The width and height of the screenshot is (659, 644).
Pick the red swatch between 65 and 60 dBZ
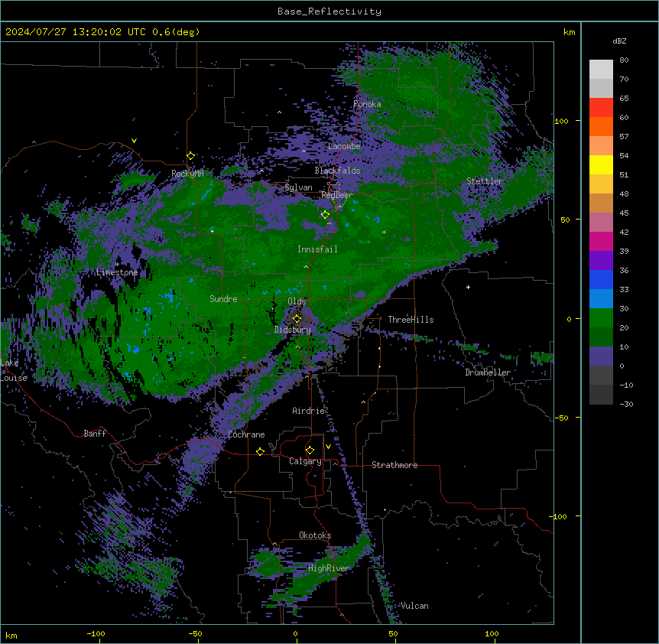[601, 108]
